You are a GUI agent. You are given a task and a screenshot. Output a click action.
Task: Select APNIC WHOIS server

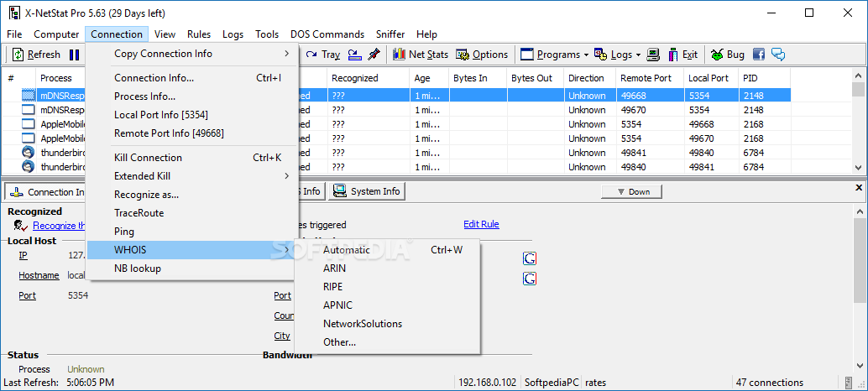pos(387,305)
